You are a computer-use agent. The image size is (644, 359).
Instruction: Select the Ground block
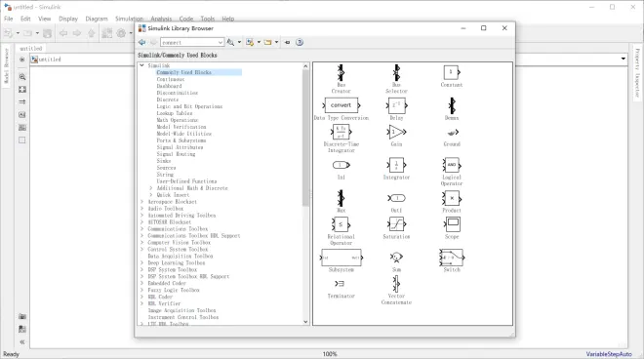[x=452, y=133]
